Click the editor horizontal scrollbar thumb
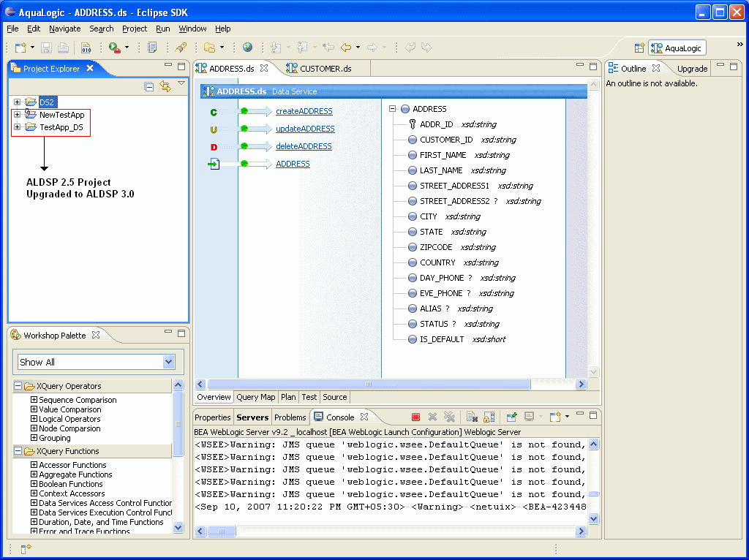Image resolution: width=749 pixels, height=560 pixels. [369, 385]
